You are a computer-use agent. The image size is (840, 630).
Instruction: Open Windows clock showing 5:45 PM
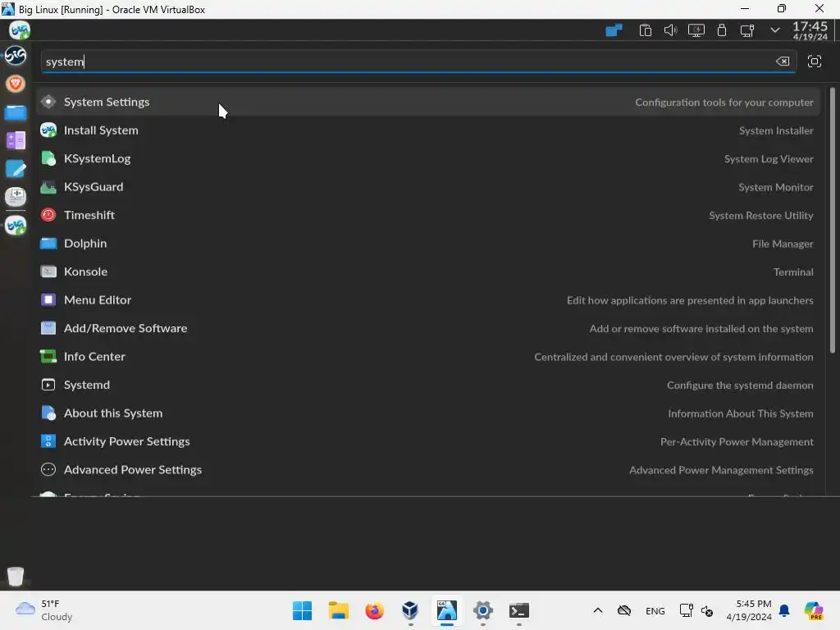pyautogui.click(x=749, y=610)
